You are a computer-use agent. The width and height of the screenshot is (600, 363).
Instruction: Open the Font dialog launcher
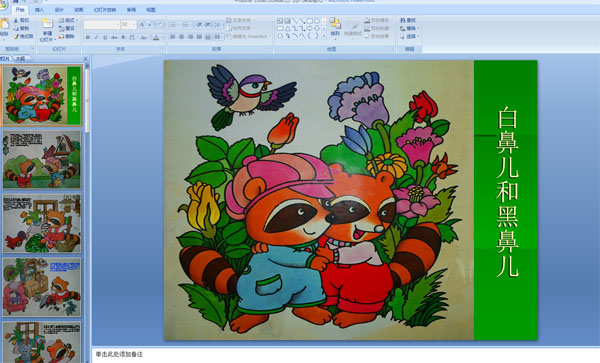pos(163,49)
